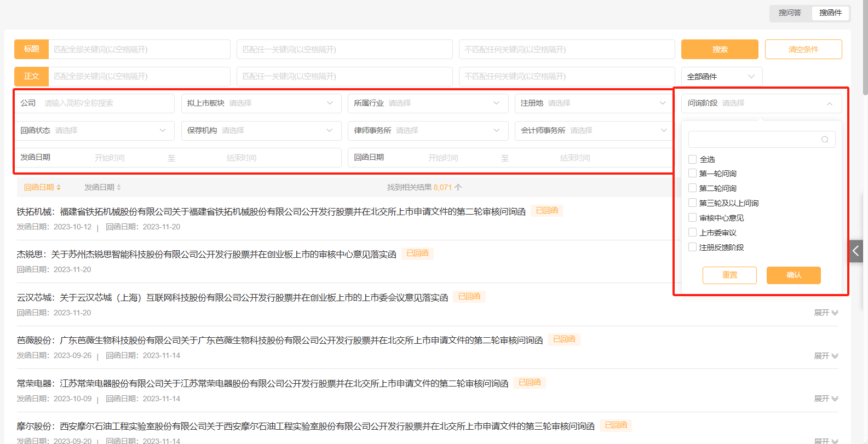Screen dimensions: 868x444
Task: Open the 常荣电器 second-round inquiry result
Action: (x=262, y=383)
